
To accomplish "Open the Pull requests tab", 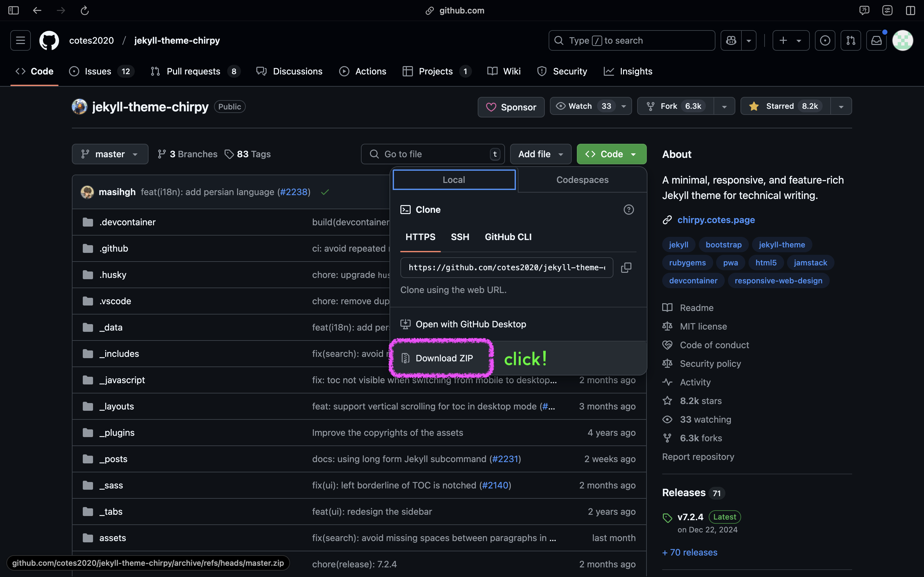I will [195, 71].
